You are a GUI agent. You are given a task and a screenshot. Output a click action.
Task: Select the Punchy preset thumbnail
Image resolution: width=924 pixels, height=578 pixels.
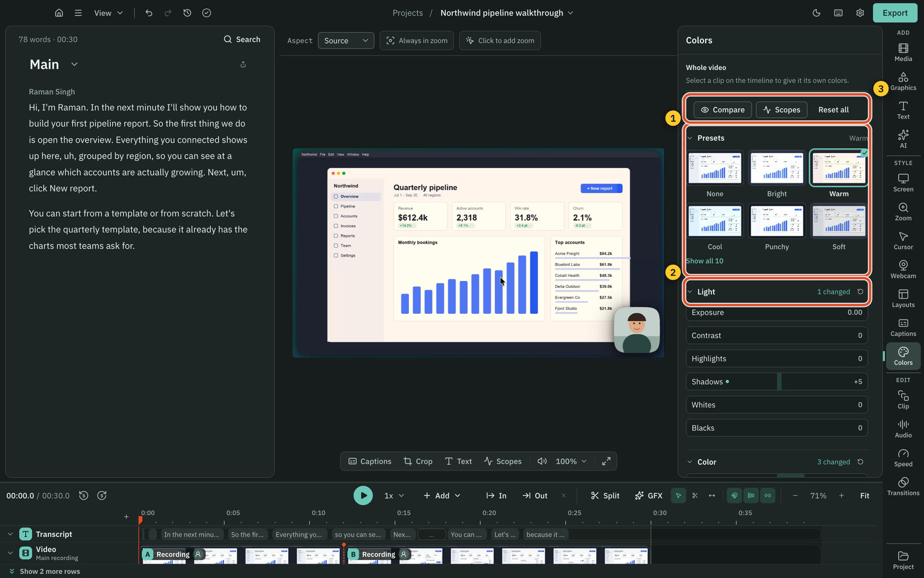[x=777, y=221]
